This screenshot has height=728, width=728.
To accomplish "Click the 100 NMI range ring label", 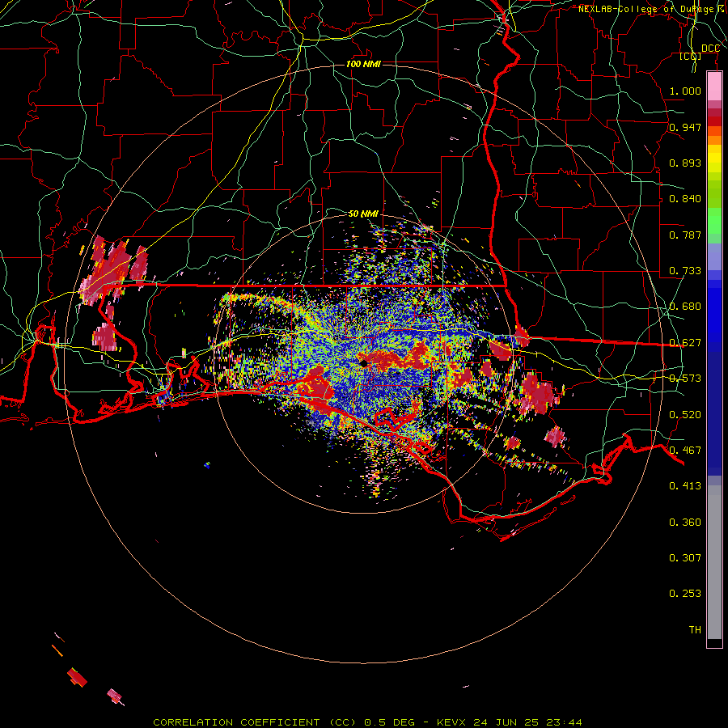I will (x=363, y=64).
